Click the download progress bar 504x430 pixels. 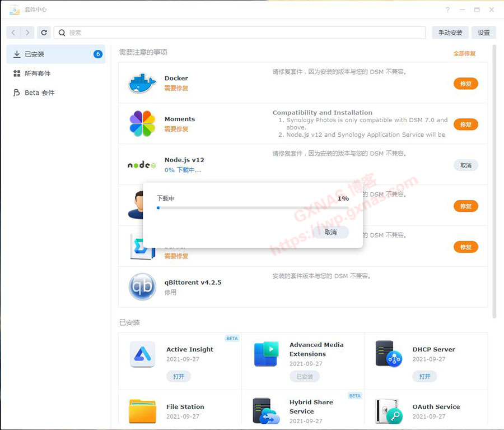pyautogui.click(x=252, y=208)
